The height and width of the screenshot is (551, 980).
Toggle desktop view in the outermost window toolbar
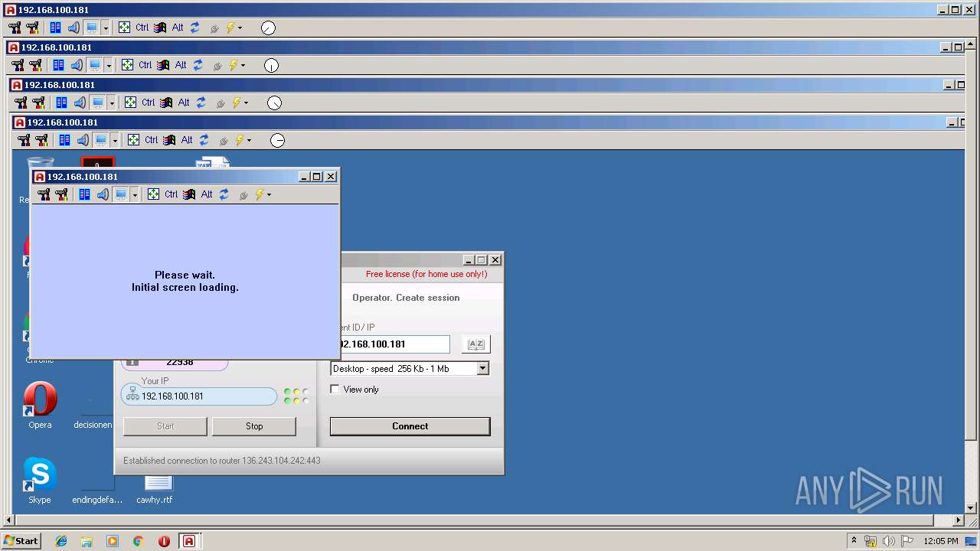click(x=92, y=28)
